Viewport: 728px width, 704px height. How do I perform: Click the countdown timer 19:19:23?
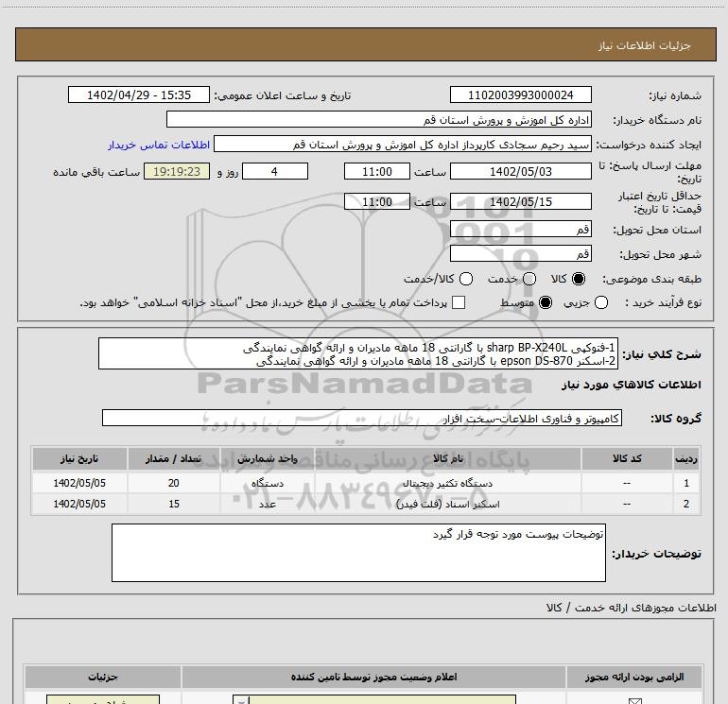point(177,171)
